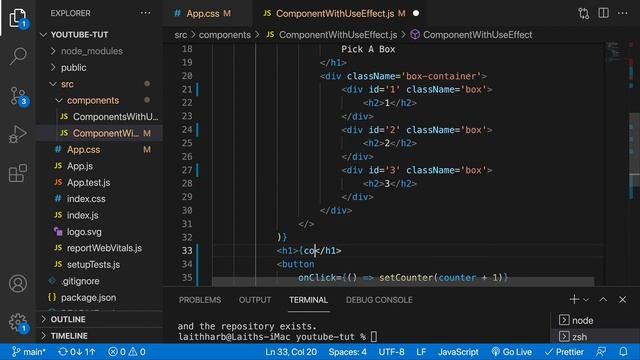640x360 pixels.
Task: Open App.js in the explorer
Action: pos(99,166)
